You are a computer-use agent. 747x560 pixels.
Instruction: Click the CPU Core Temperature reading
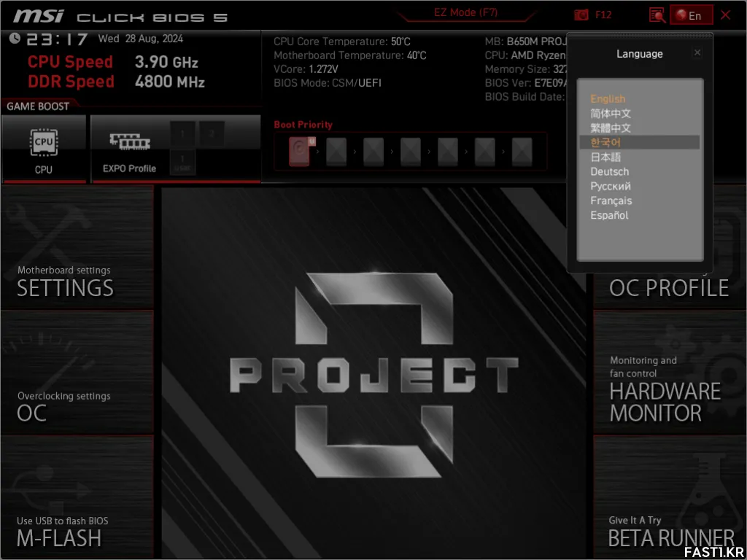(x=341, y=42)
